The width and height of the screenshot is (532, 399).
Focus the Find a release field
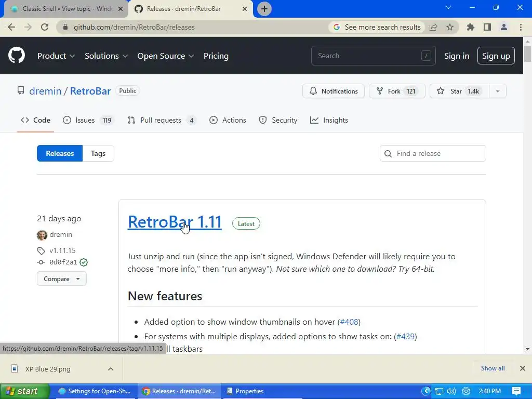433,153
